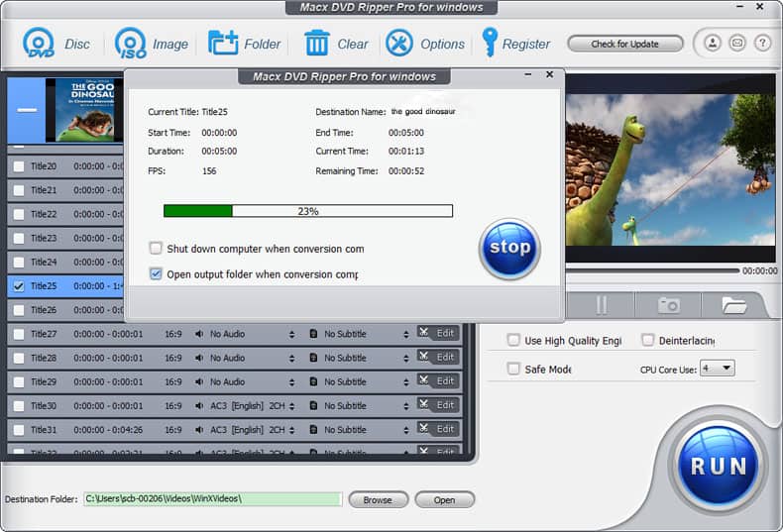Click the Clear trash icon

tap(317, 44)
